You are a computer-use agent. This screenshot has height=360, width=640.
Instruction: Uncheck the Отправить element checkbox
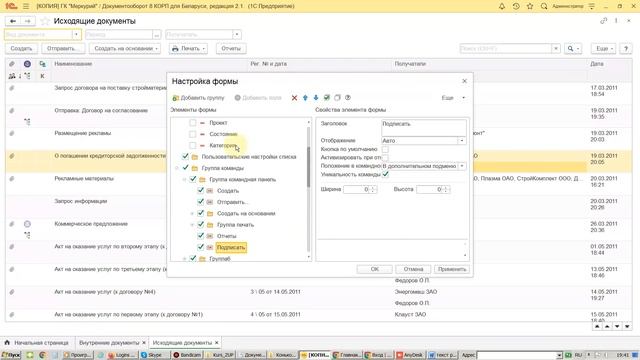coord(200,202)
